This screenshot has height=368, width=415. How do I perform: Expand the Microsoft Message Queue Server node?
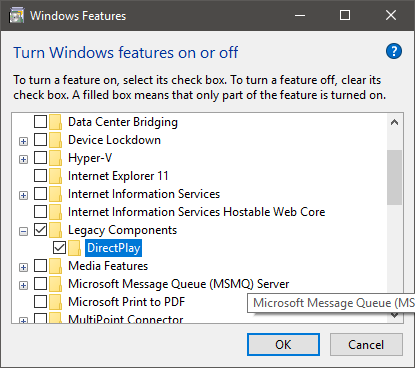23,286
